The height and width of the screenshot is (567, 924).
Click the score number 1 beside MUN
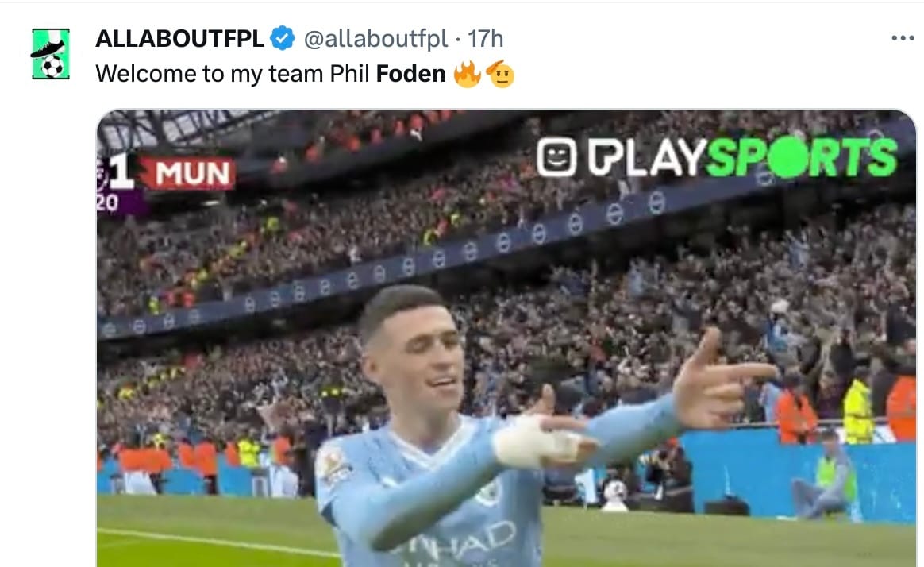pyautogui.click(x=121, y=172)
